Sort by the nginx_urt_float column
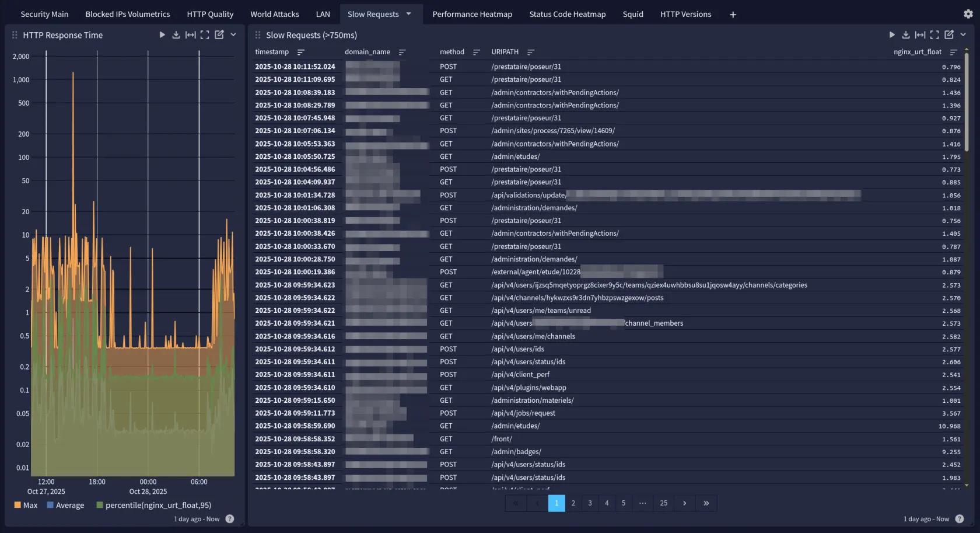This screenshot has height=533, width=980. click(x=953, y=52)
